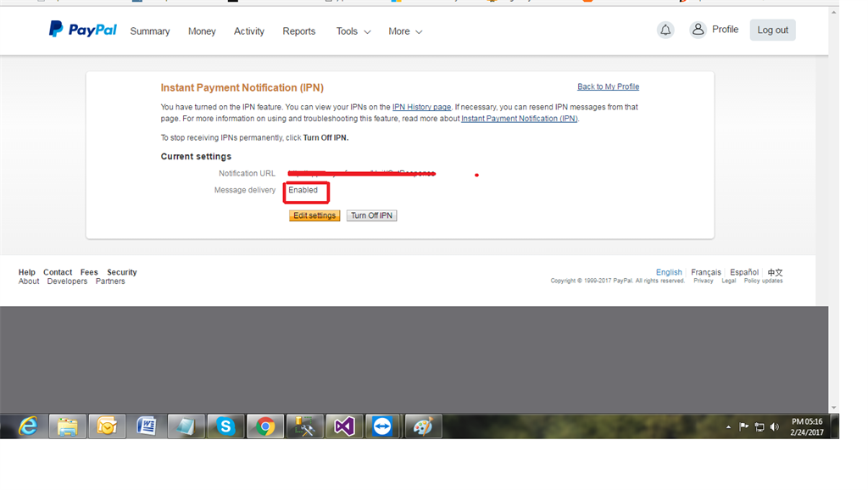The height and width of the screenshot is (490, 868).
Task: Expand the More dropdown menu
Action: pos(405,31)
